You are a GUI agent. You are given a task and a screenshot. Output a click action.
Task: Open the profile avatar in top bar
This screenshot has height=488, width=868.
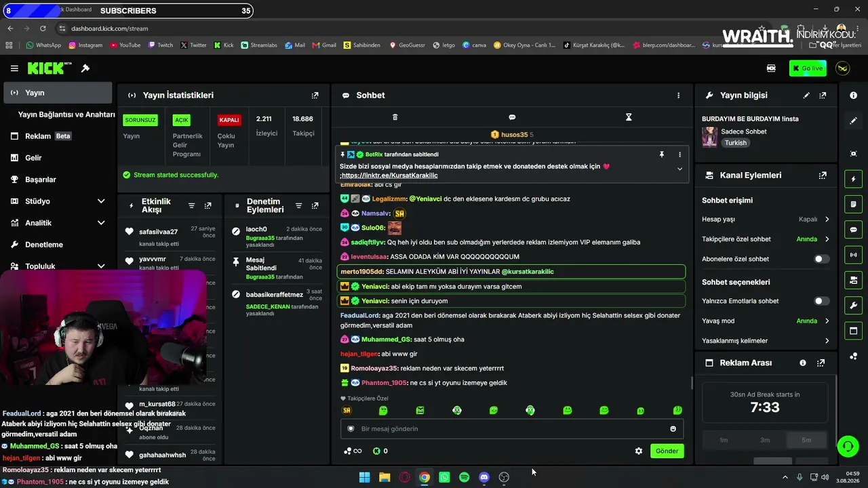point(842,68)
